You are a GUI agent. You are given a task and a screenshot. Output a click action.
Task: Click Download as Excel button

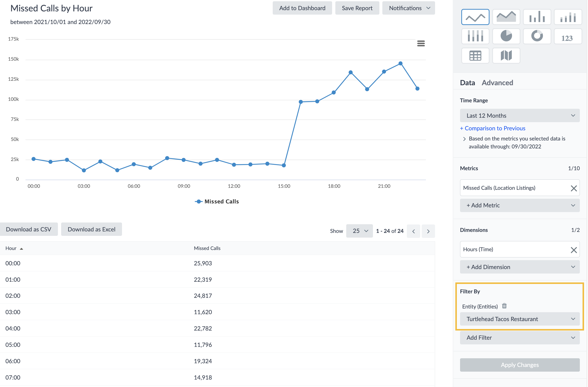pos(92,229)
